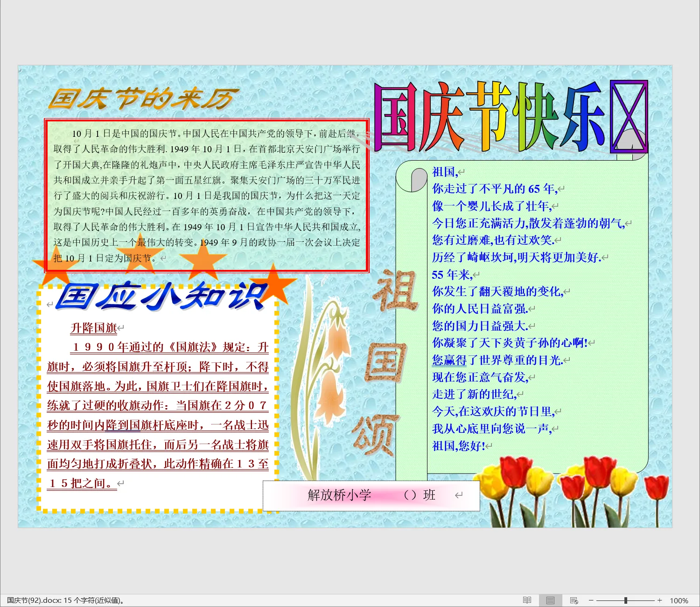Switch to Read Mode view
Screen dimensions: 700x607
(527, 600)
